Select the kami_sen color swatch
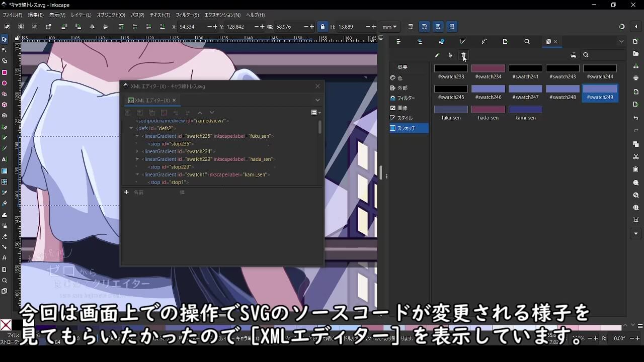 (525, 113)
